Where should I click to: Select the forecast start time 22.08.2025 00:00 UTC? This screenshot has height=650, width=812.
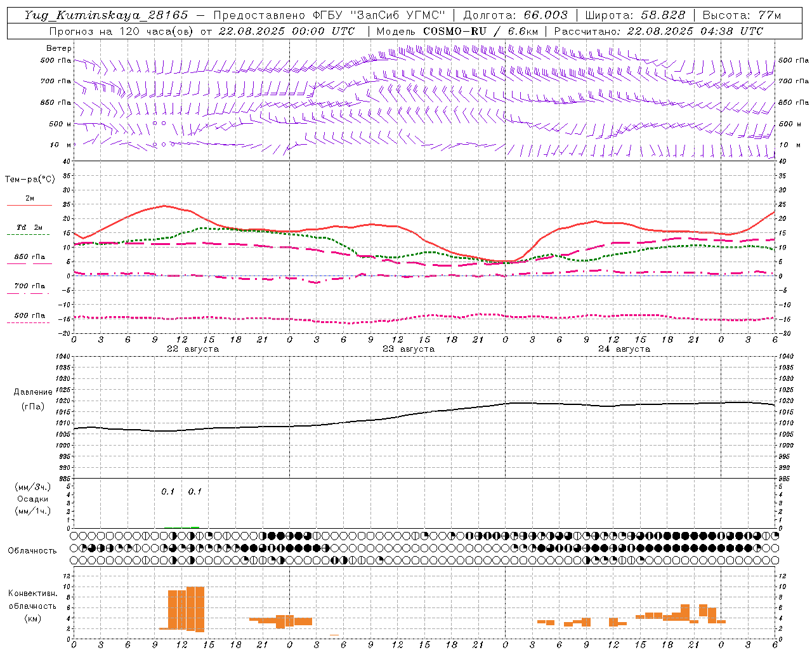286,31
